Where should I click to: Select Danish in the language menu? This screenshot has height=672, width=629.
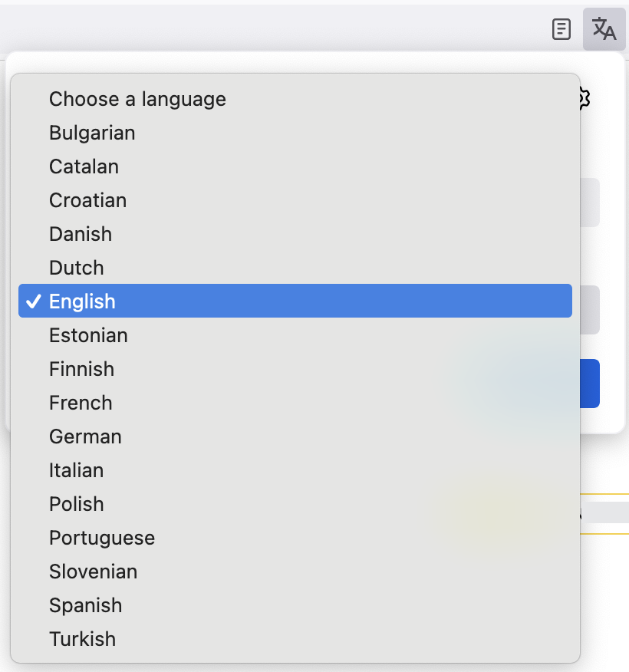(81, 233)
